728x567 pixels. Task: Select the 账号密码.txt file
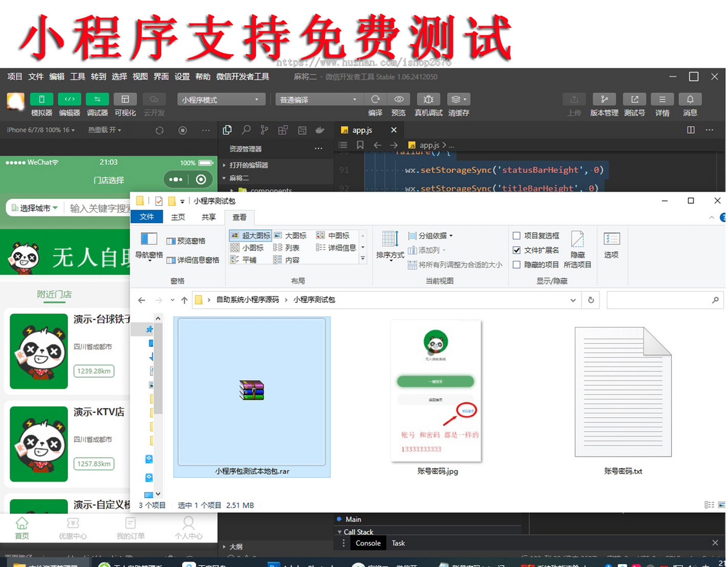[x=623, y=400]
